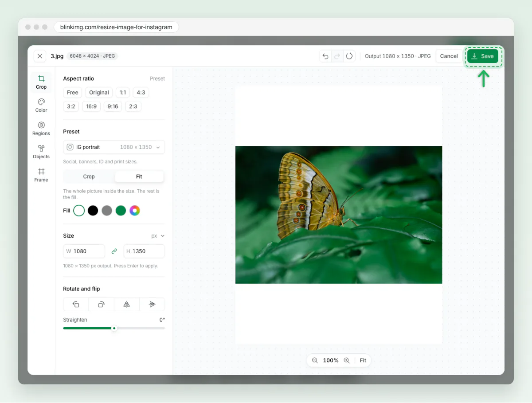Viewport: 532px width, 403px height.
Task: Zoom in with plus magnifier icon
Action: click(x=347, y=360)
